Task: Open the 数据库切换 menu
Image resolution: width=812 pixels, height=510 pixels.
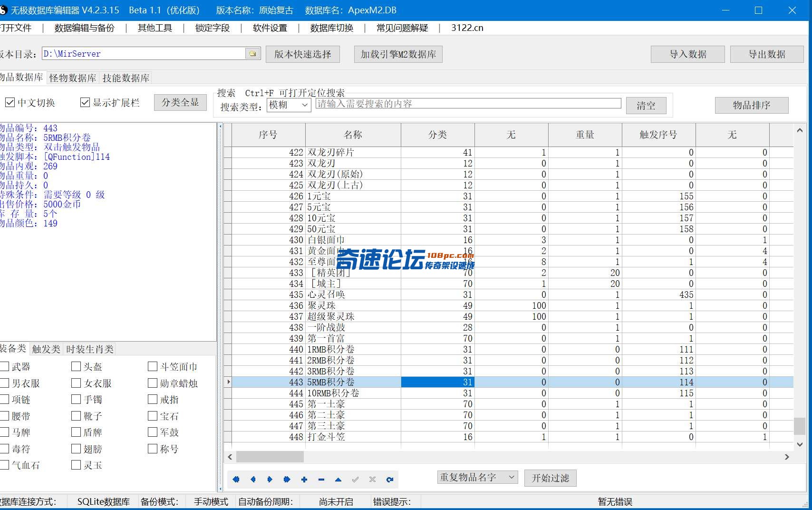Action: [x=332, y=28]
